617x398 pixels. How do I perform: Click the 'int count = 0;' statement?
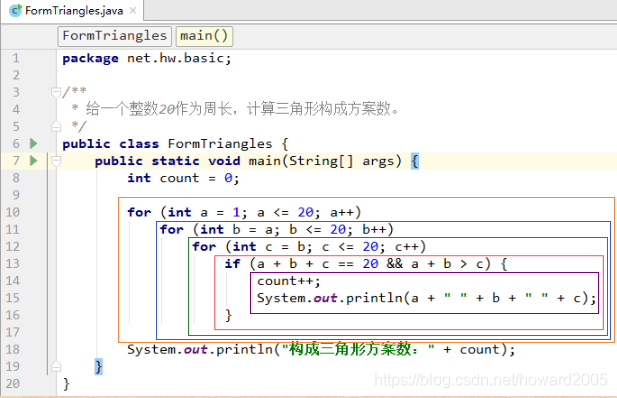tap(183, 178)
